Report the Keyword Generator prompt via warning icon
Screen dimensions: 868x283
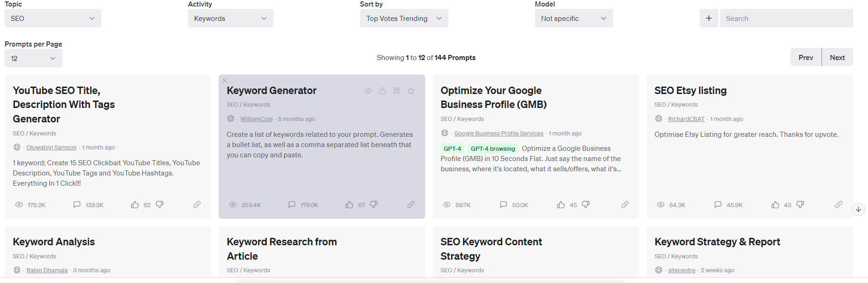(x=382, y=91)
